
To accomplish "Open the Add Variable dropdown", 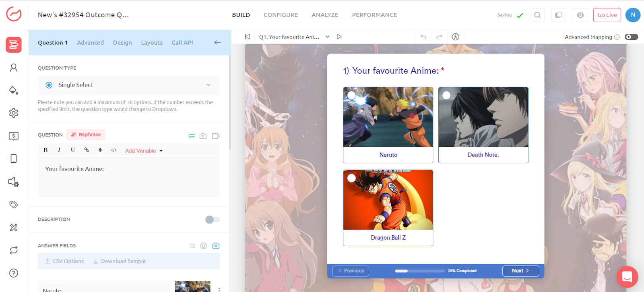I will click(x=144, y=151).
